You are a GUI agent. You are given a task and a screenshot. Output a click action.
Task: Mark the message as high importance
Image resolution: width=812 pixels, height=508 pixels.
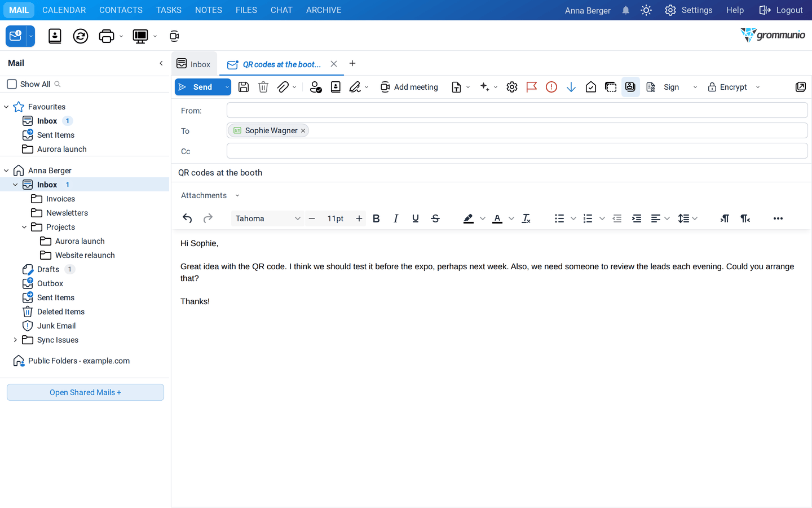tap(551, 87)
